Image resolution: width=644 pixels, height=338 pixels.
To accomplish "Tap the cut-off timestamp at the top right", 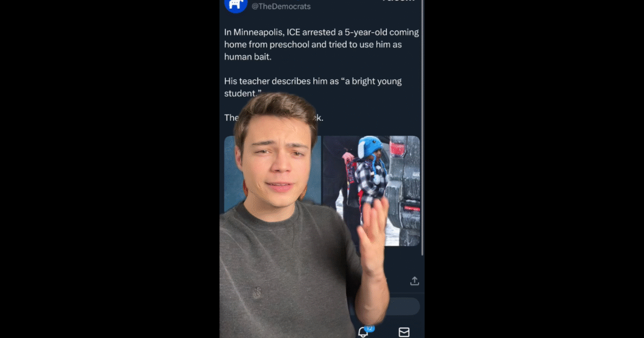I will 398,1.
